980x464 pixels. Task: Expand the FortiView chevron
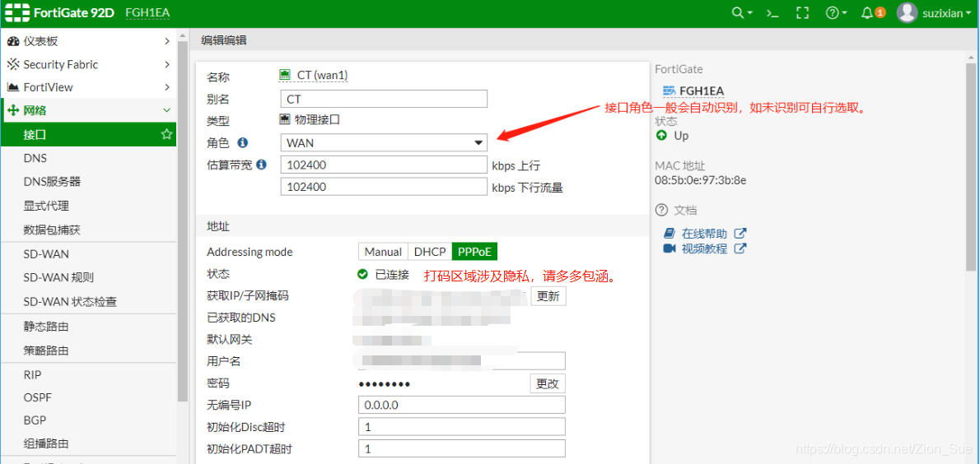click(167, 87)
